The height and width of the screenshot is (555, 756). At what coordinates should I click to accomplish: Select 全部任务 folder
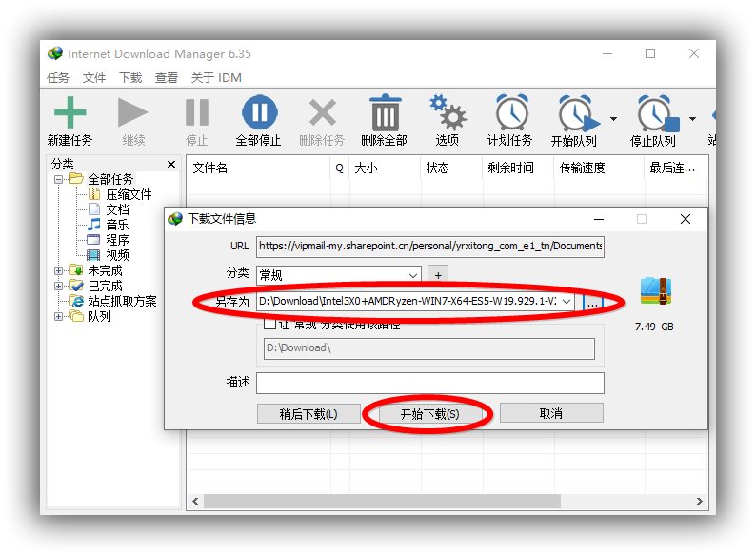(109, 179)
